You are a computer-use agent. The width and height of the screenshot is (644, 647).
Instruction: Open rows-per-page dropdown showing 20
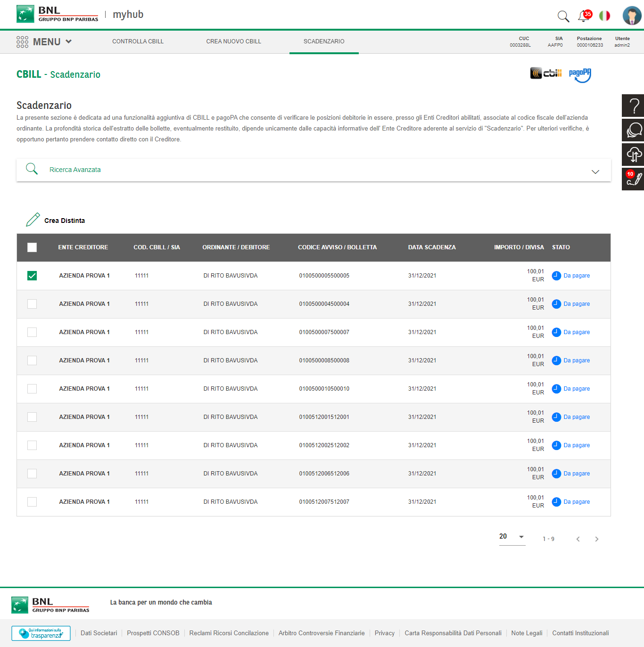click(512, 537)
